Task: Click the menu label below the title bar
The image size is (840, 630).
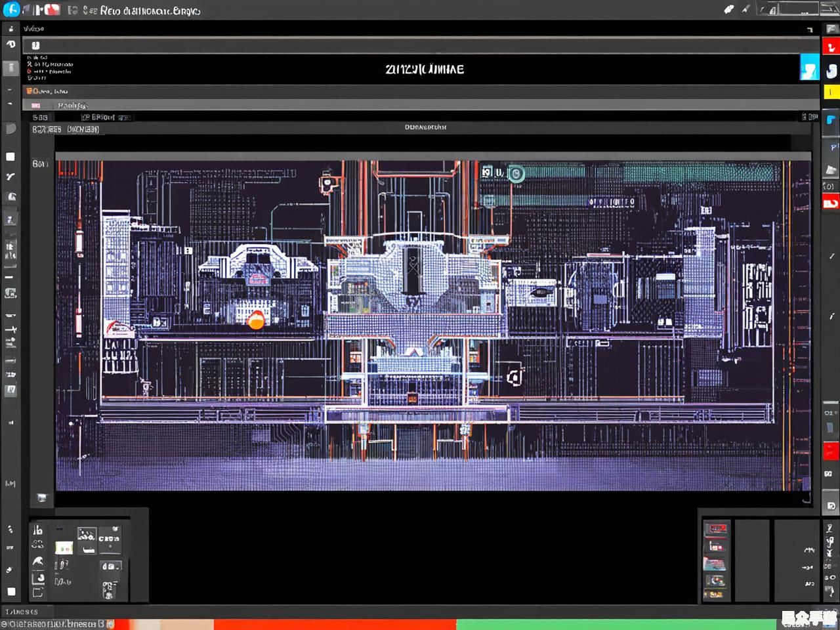Action: click(33, 29)
